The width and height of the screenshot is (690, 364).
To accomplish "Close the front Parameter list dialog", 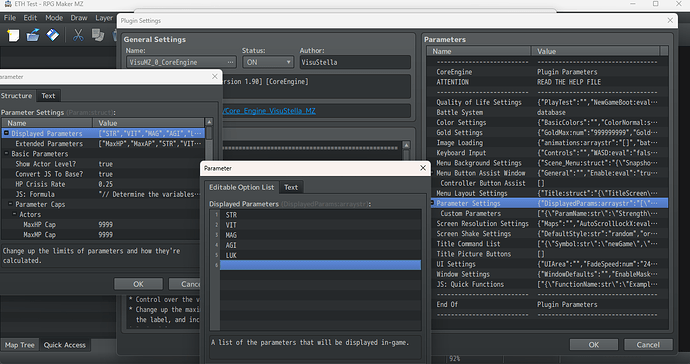I will tap(423, 168).
